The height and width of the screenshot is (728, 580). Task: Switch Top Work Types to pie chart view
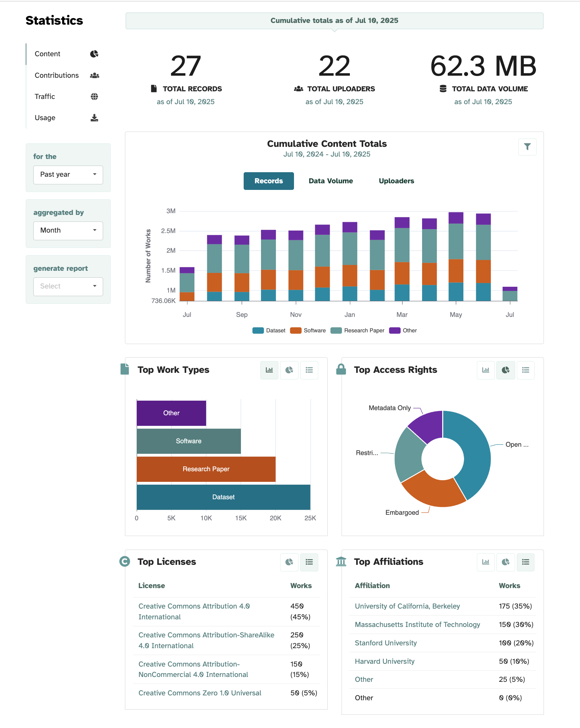click(x=289, y=370)
